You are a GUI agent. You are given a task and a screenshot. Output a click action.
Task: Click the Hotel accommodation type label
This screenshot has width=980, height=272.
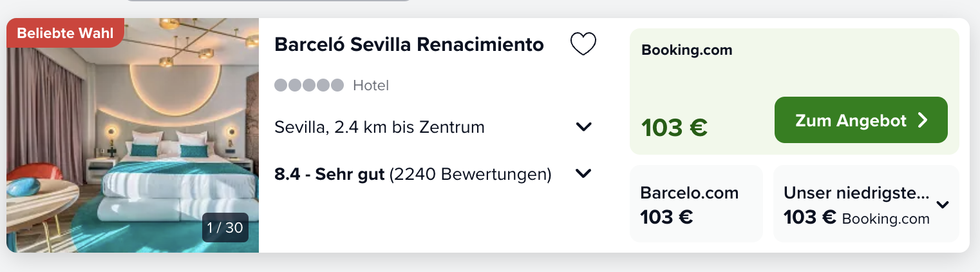371,85
